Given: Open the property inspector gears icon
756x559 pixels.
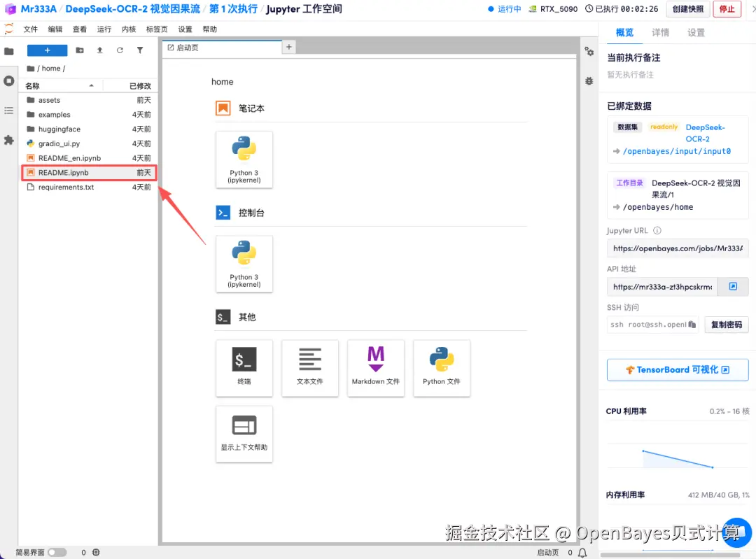Looking at the screenshot, I should tap(589, 51).
